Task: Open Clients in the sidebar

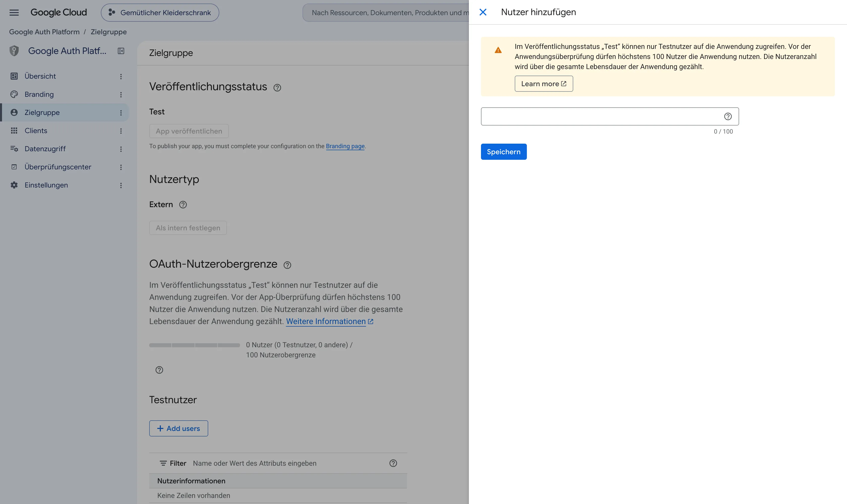Action: point(65,131)
